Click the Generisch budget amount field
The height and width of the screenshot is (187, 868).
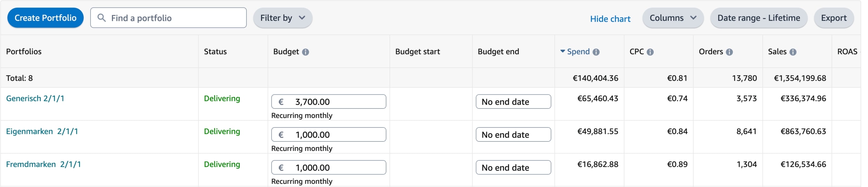[x=334, y=102]
